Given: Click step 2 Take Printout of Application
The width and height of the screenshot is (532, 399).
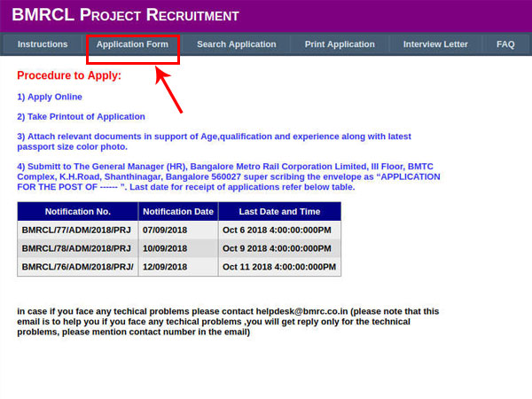Looking at the screenshot, I should pyautogui.click(x=81, y=116).
